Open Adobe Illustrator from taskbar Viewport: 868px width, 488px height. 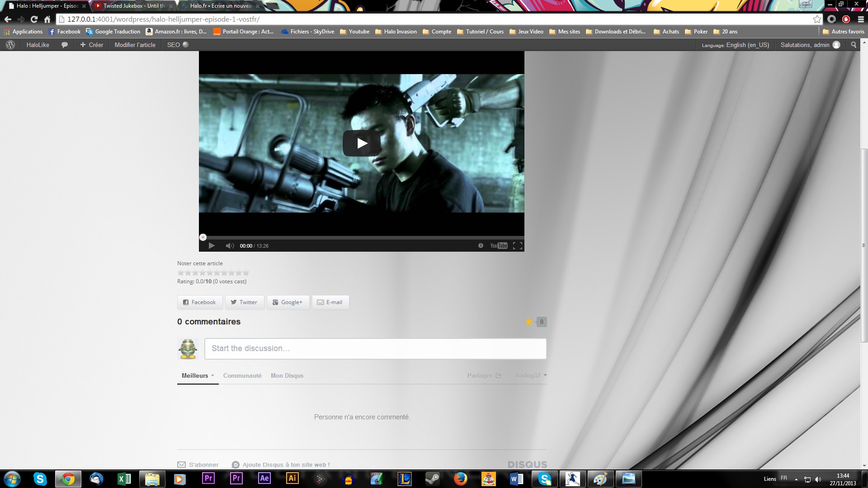[x=292, y=479]
